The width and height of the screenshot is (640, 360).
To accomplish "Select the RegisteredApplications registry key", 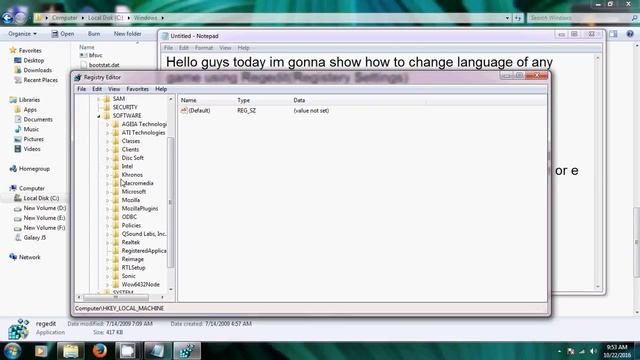I will 144,251.
